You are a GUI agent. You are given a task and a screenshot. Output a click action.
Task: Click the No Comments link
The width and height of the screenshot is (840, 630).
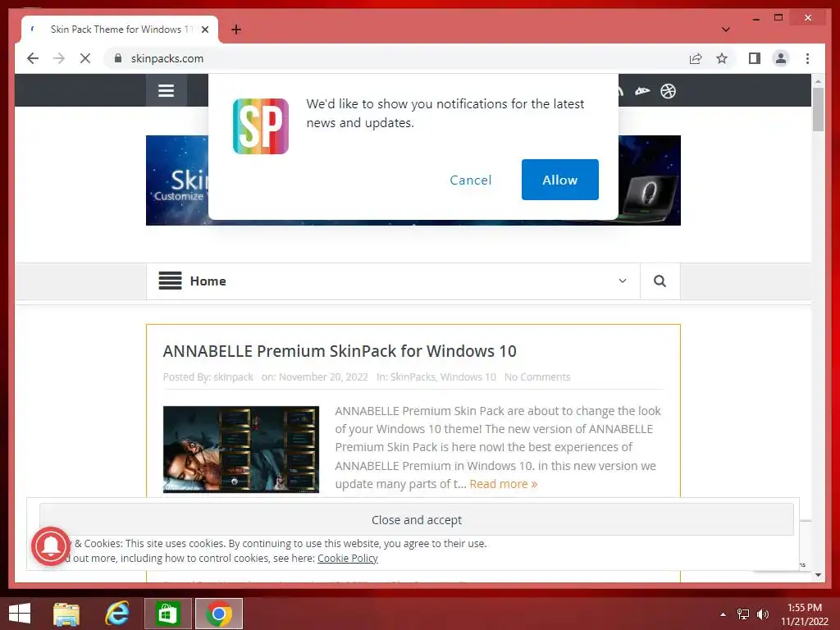coord(537,377)
